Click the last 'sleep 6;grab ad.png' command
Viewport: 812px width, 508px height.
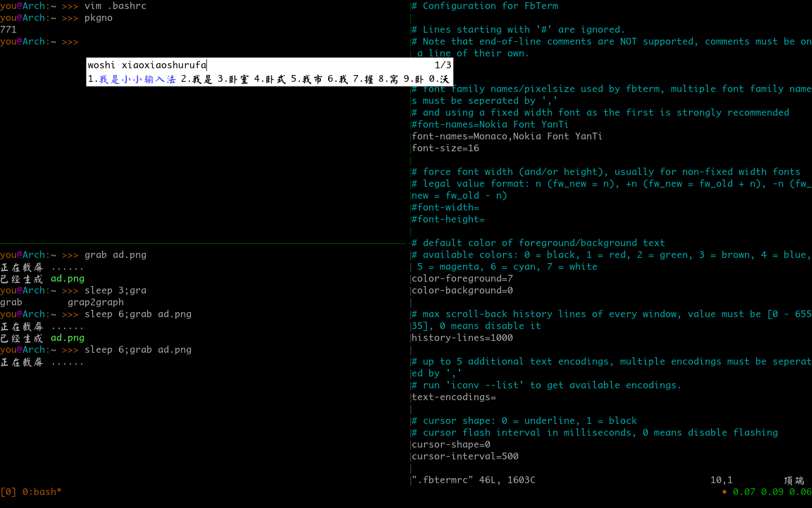(x=138, y=349)
